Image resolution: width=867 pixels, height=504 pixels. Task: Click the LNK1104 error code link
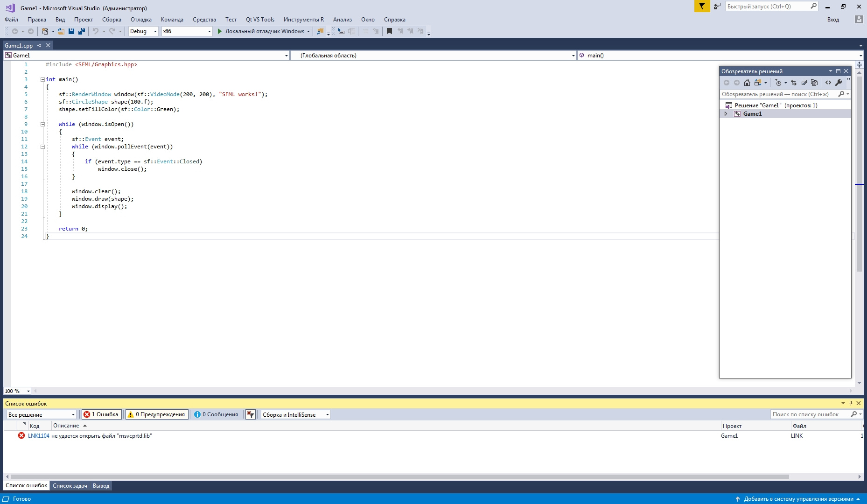point(38,436)
